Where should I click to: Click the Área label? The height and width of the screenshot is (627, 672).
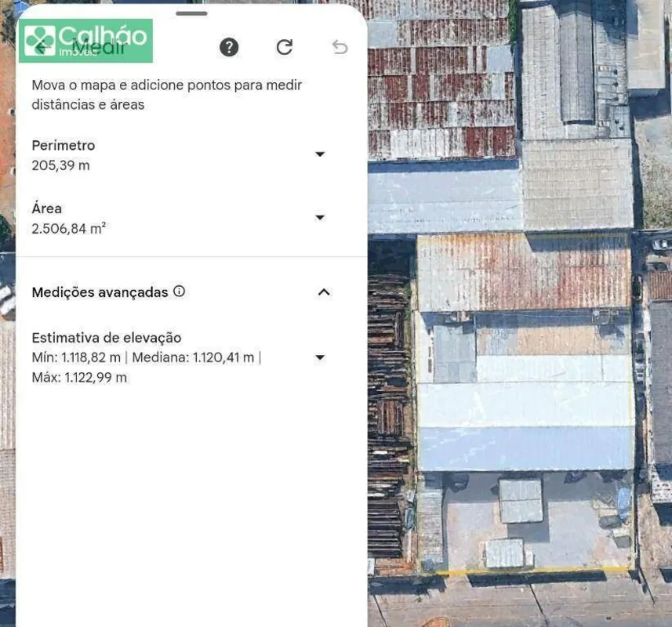pos(47,208)
